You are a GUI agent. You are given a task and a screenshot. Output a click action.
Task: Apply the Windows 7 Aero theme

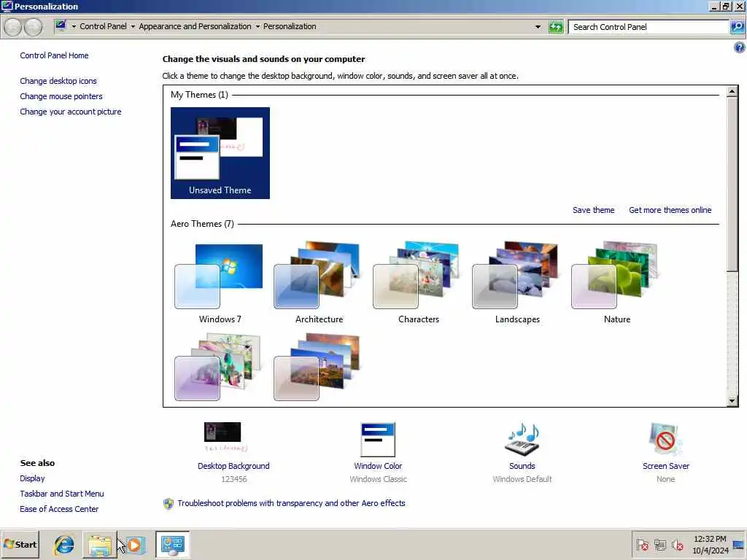point(220,284)
